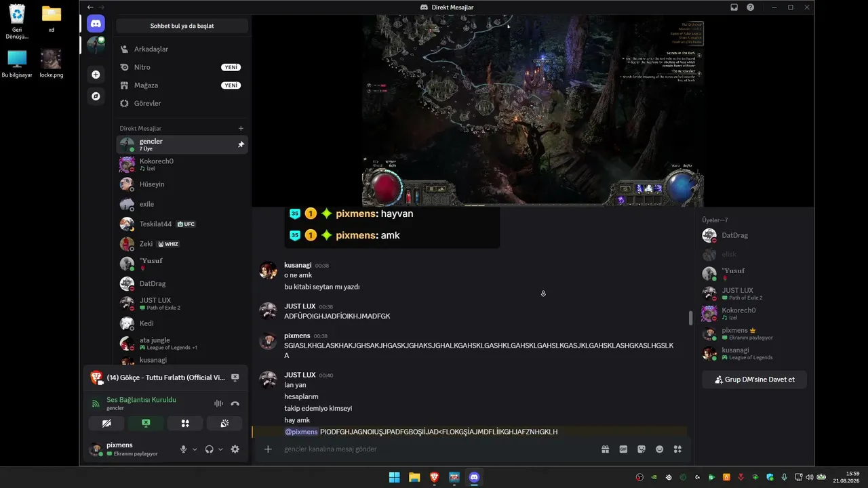
Task: Open the soundboard button
Action: point(224,424)
